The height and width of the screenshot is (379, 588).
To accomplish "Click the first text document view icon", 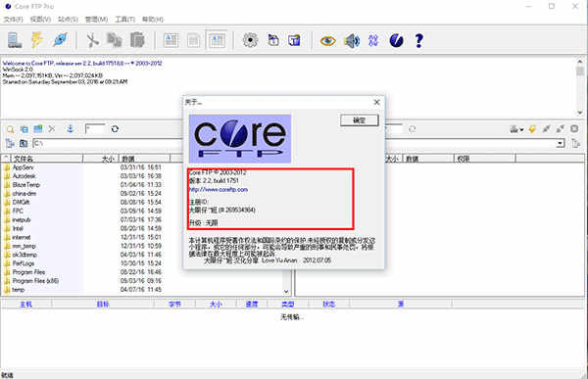I will coord(171,40).
